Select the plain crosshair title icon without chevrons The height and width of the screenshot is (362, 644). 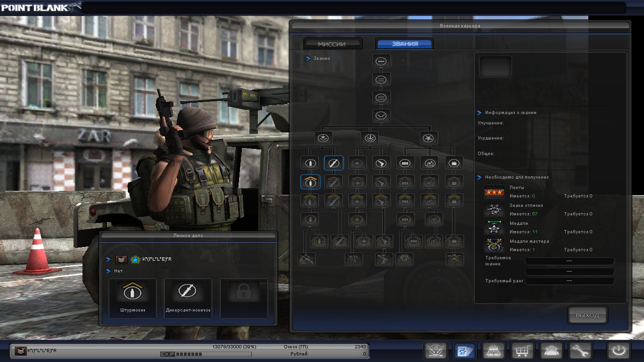[x=358, y=163]
